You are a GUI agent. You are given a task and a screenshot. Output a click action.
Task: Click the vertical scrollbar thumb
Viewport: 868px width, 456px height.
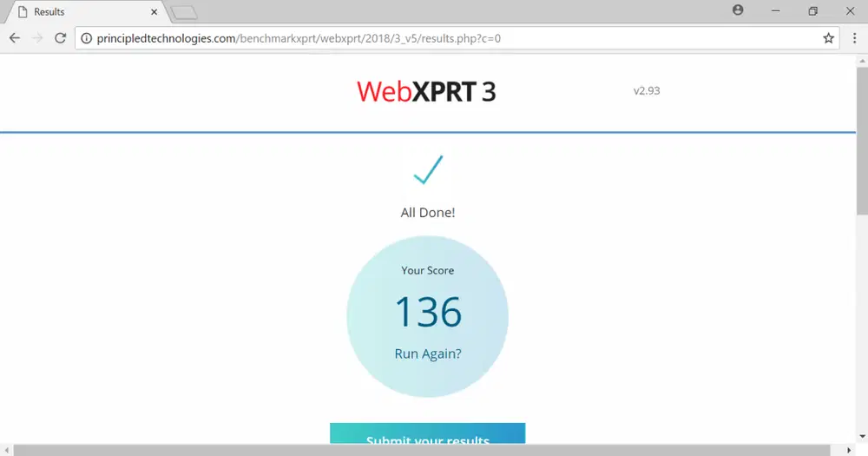tap(862, 140)
